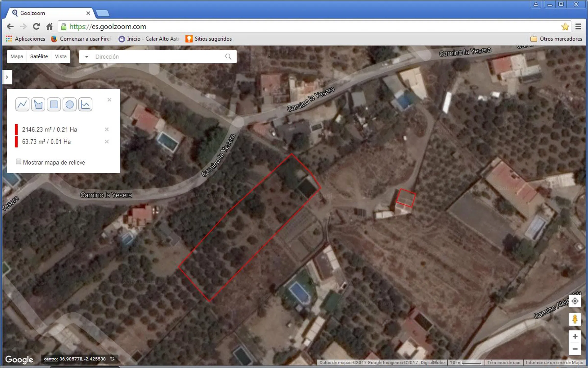
Task: Click Informar de un error de Maps
Action: 554,362
